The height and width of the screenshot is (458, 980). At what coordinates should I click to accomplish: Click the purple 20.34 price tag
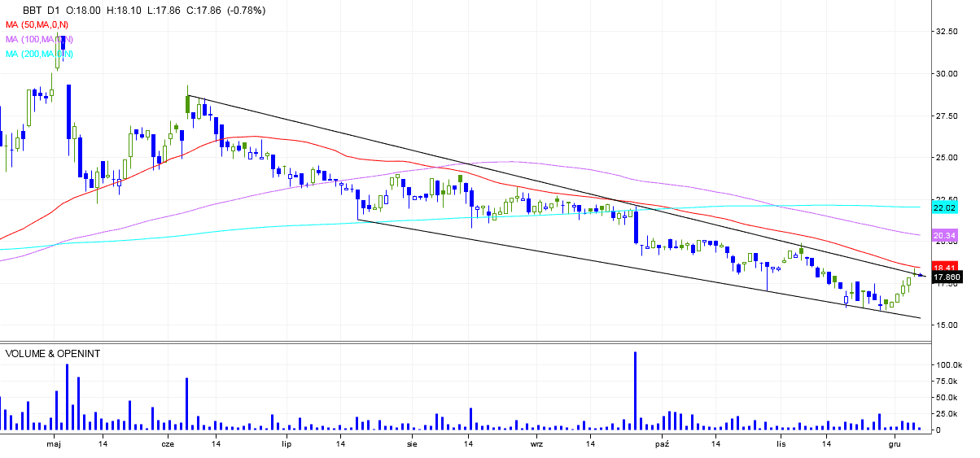[944, 238]
